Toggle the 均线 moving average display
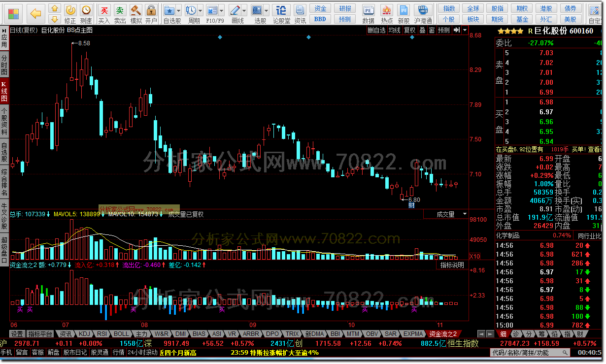 [x=395, y=30]
